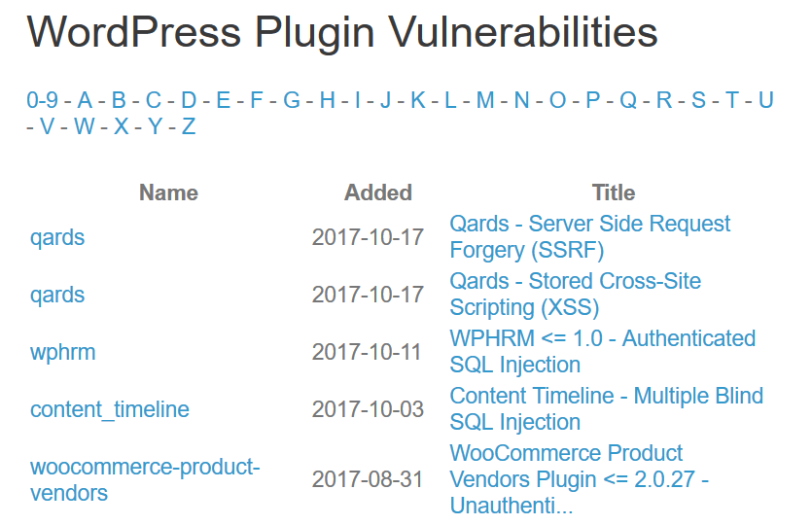
Task: Click the Title column header
Action: 614,192
